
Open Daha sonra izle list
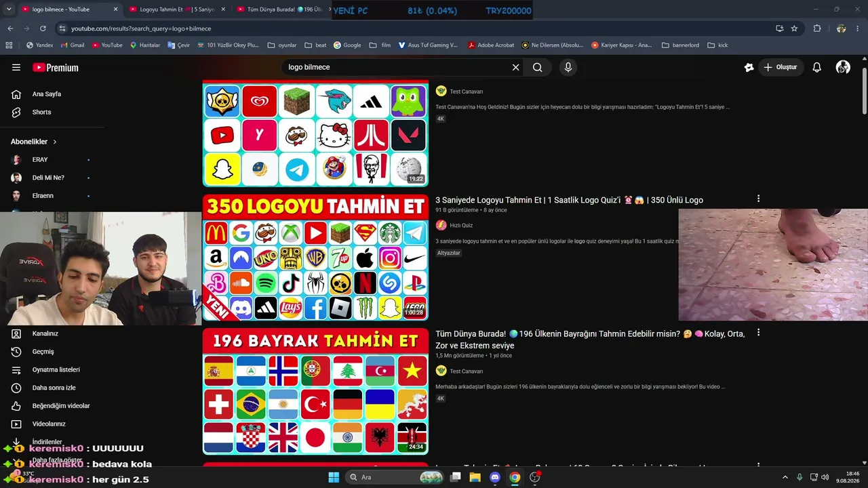click(x=52, y=388)
